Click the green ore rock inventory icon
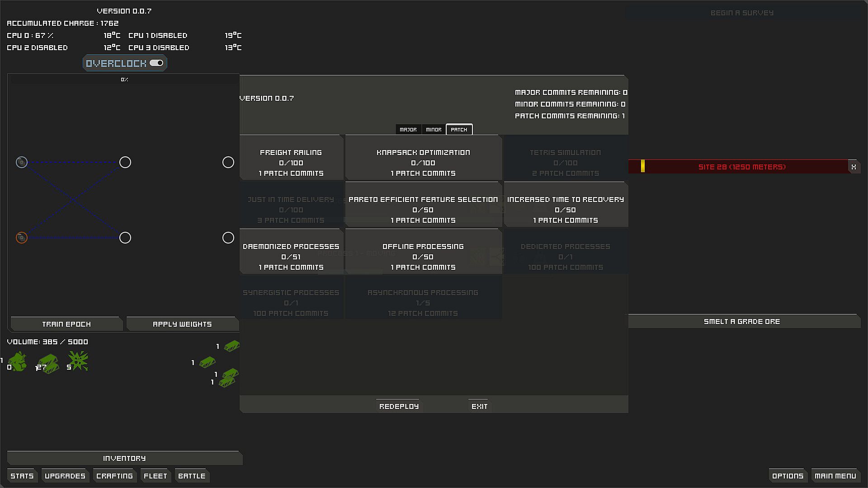 [x=18, y=361]
